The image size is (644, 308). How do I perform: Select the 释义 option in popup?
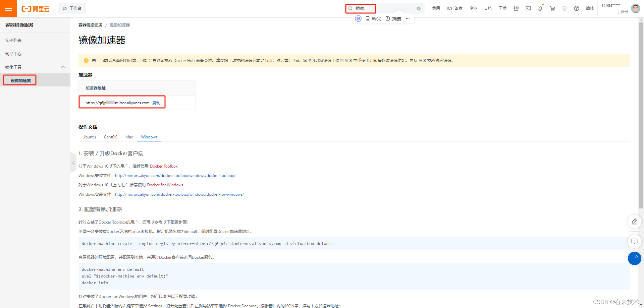click(373, 19)
